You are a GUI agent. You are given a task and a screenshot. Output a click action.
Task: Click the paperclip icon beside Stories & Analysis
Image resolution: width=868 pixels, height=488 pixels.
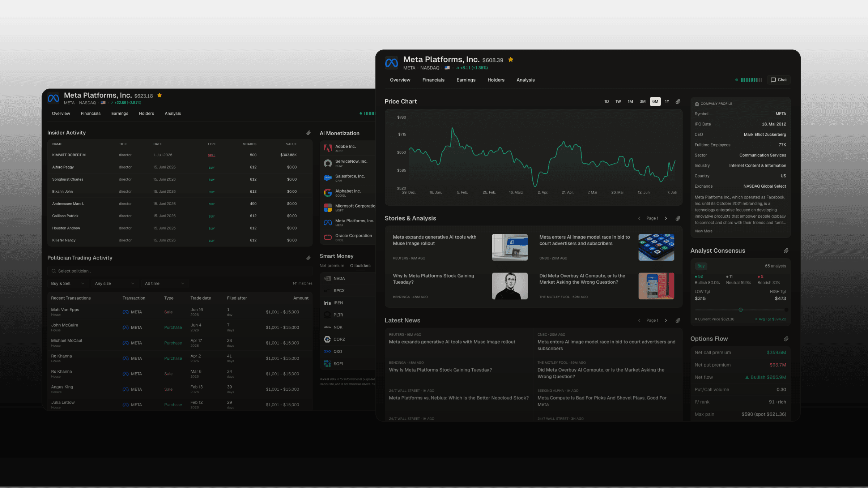tap(678, 218)
